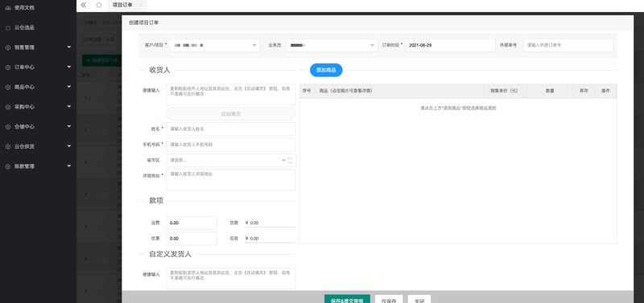The image size is (644, 303).
Task: Open the 业务员 dropdown
Action: pyautogui.click(x=332, y=45)
